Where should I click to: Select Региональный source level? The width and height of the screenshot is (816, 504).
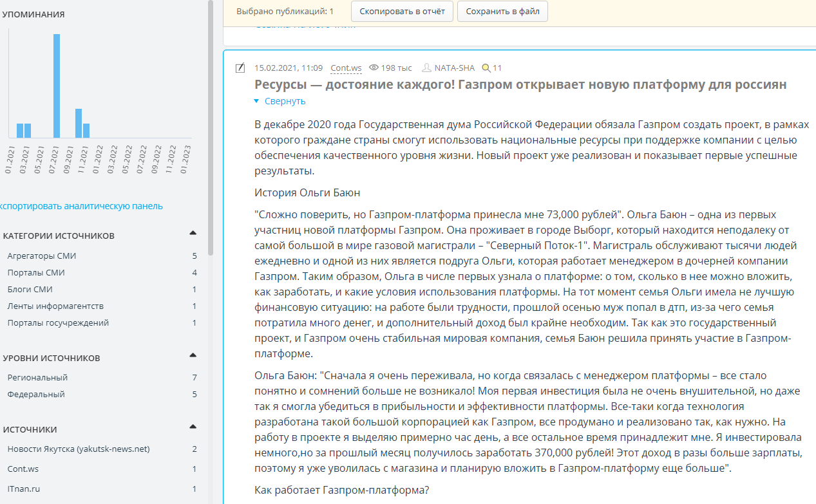(x=37, y=377)
